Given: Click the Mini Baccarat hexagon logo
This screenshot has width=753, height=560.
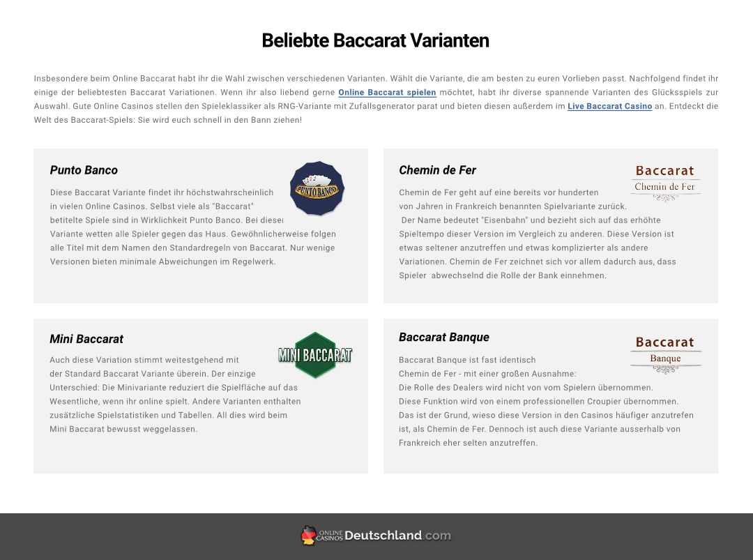Looking at the screenshot, I should [315, 355].
